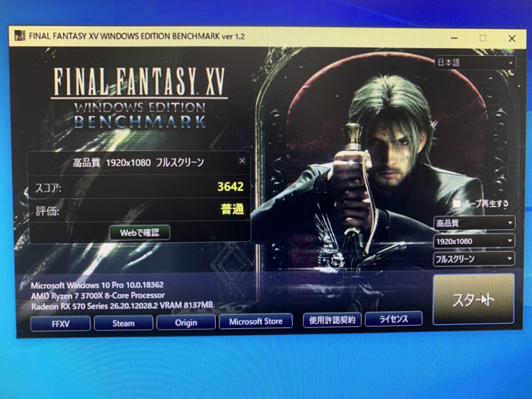Open the 使用許諾契約 agreement button
The height and width of the screenshot is (399, 532).
tap(332, 320)
